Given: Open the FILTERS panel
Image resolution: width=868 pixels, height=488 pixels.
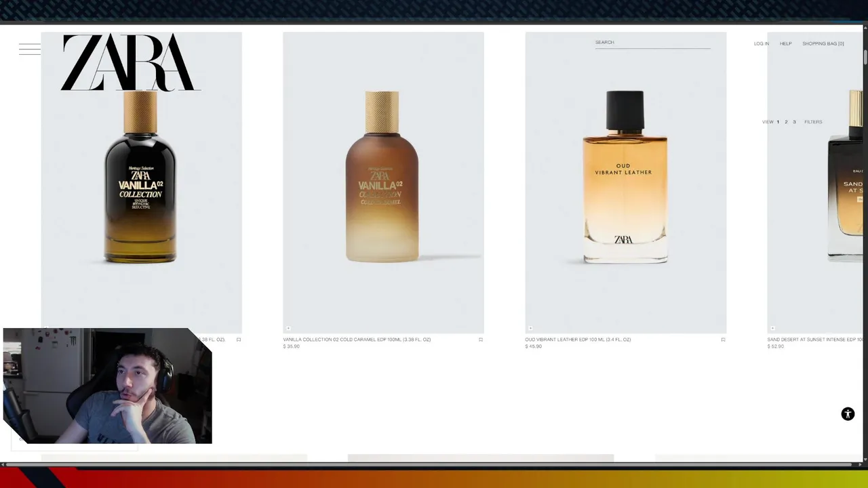Looking at the screenshot, I should [x=813, y=122].
